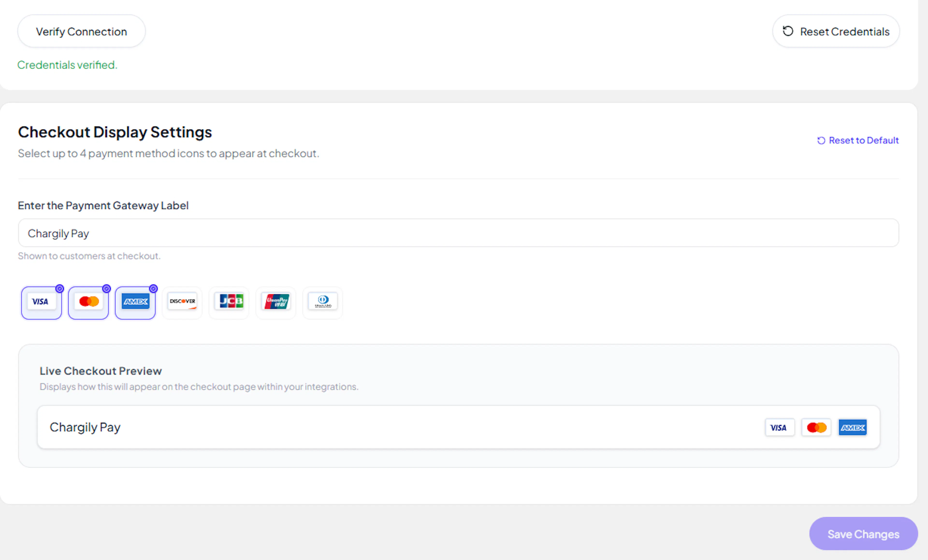This screenshot has width=928, height=560.
Task: Deselect the AMEX card icon
Action: [x=135, y=303]
